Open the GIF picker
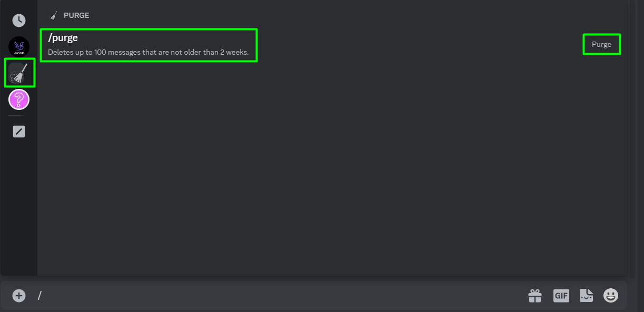Viewport: 644px width, 312px height. 561,296
